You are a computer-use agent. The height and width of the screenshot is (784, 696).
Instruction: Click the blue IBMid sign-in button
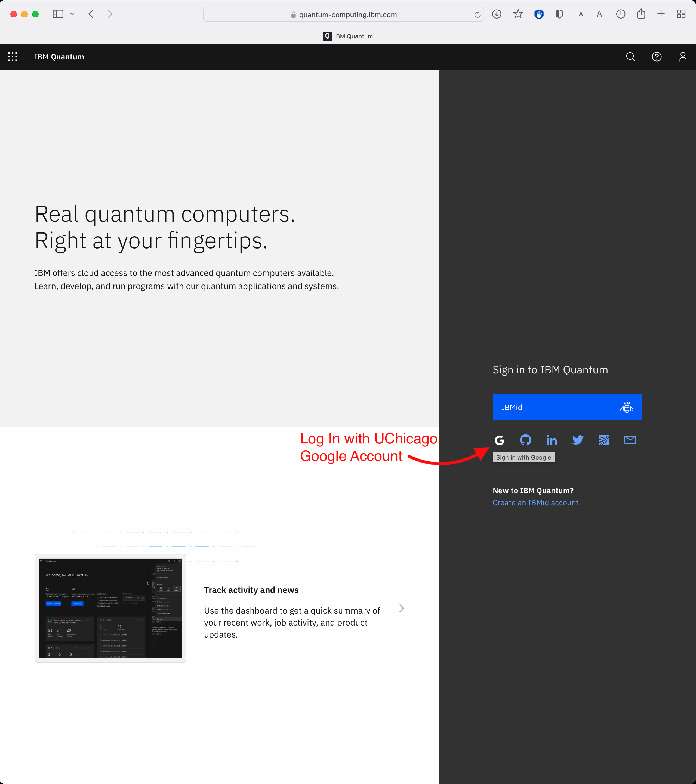click(x=567, y=407)
